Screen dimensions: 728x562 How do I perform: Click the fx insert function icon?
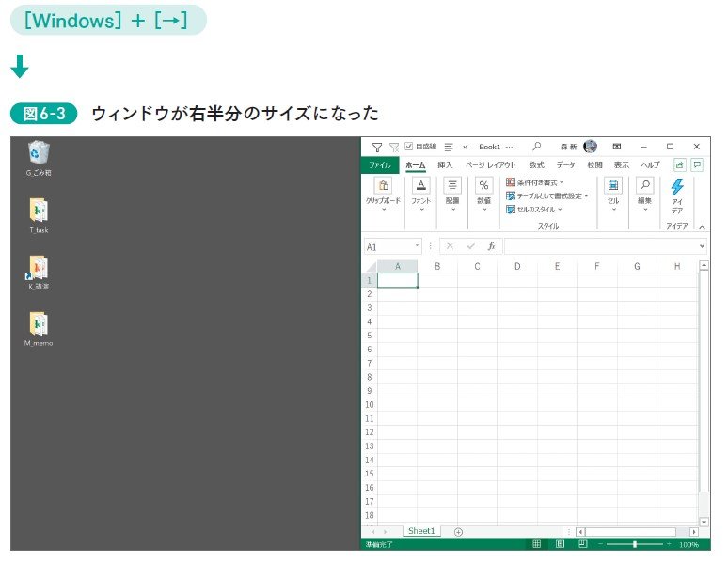[491, 246]
